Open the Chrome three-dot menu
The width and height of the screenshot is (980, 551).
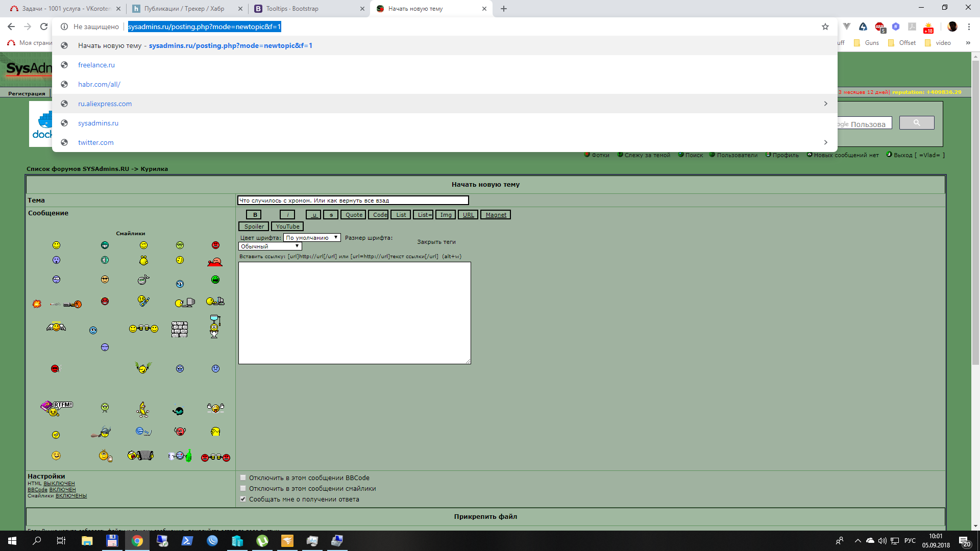point(969,27)
